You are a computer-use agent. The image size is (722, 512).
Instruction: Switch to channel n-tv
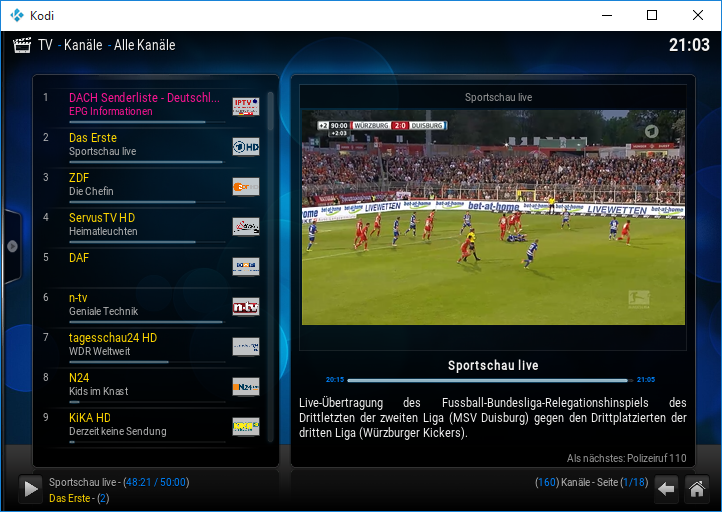click(78, 298)
